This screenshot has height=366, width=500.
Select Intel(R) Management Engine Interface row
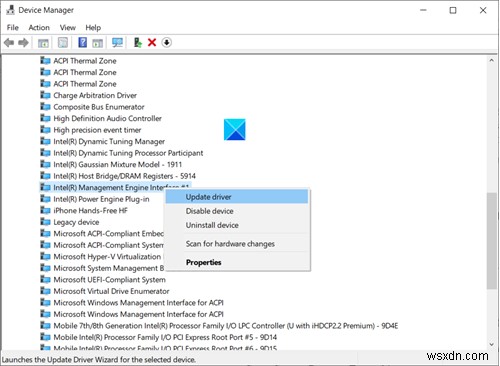pos(115,188)
